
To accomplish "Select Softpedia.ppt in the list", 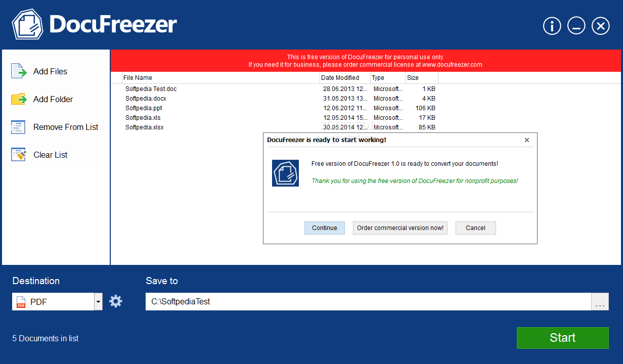I will [x=144, y=108].
